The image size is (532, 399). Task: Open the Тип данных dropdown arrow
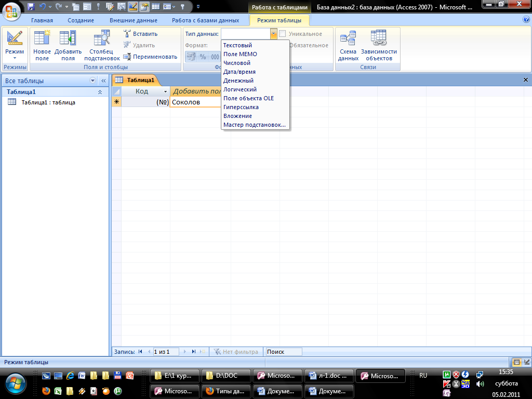point(273,34)
